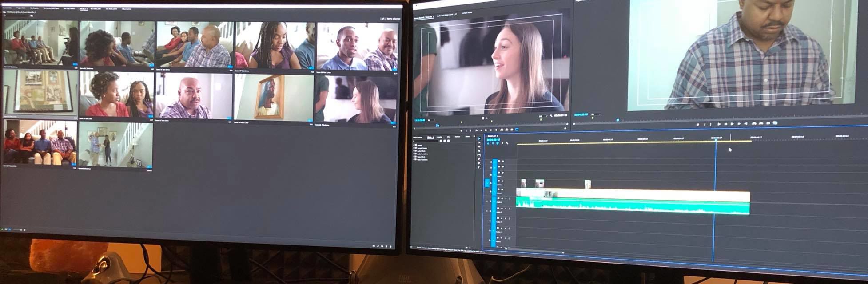Click Extract button in Program monitor
The width and height of the screenshot is (868, 284).
761,123
